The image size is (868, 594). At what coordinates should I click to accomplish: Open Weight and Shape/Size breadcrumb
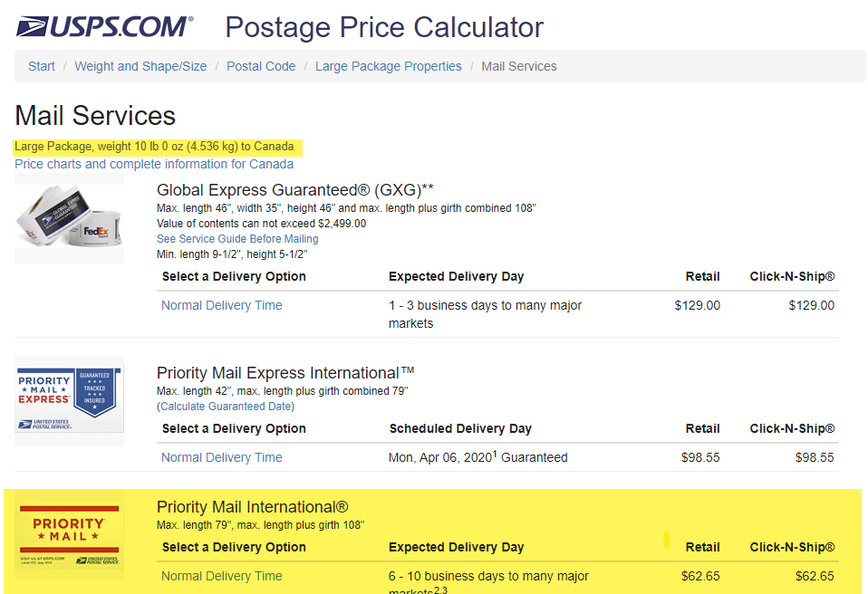tap(140, 66)
